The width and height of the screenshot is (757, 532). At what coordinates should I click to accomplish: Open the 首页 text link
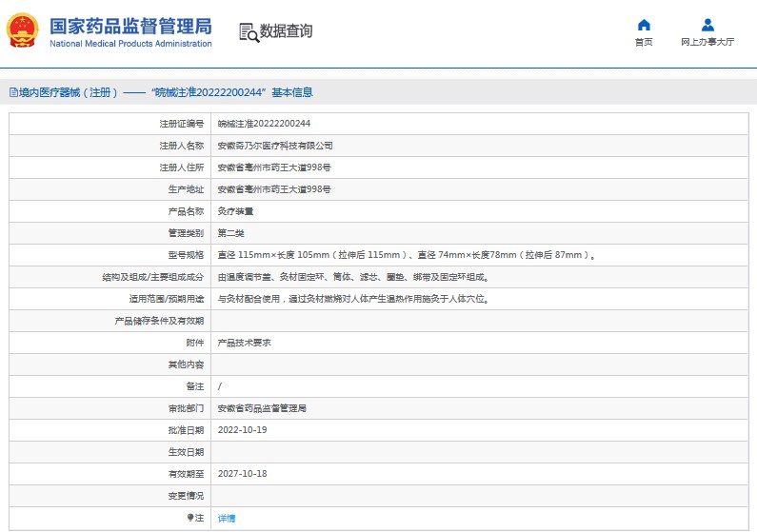(x=644, y=43)
